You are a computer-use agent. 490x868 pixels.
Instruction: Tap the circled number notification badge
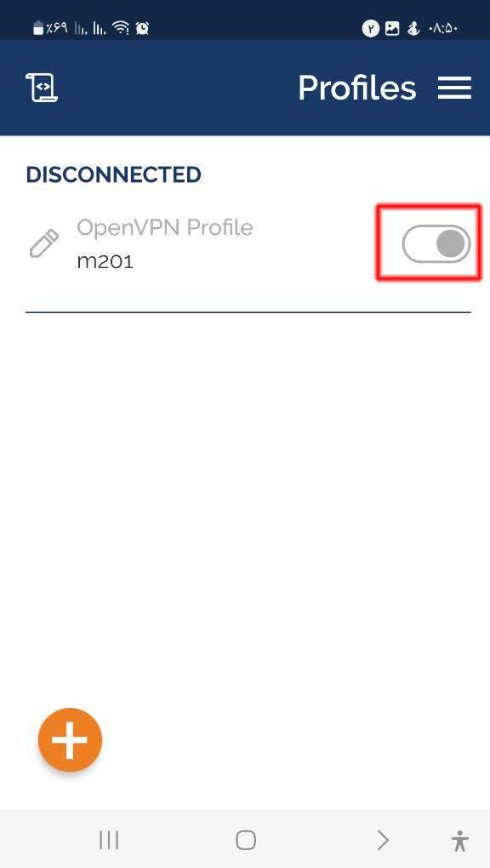click(371, 28)
